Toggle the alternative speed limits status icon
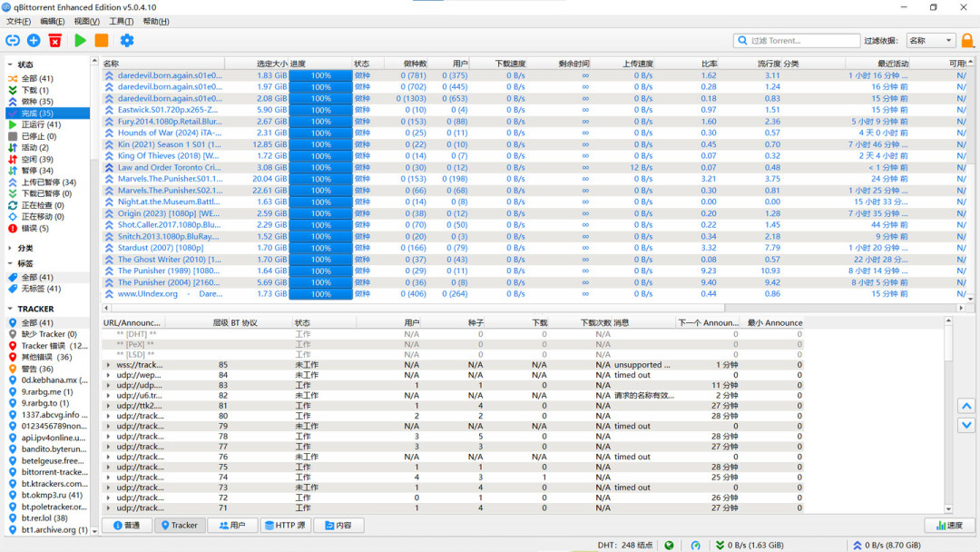This screenshot has width=980, height=552. (x=696, y=545)
